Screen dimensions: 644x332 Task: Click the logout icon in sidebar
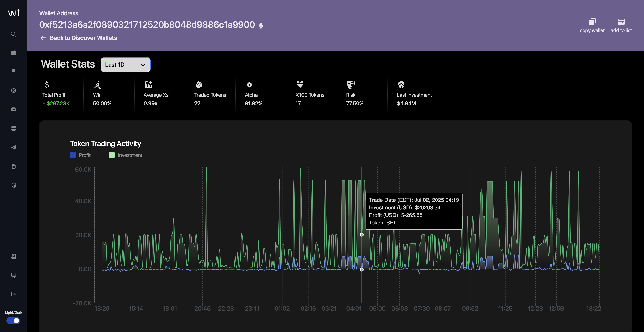tap(13, 294)
